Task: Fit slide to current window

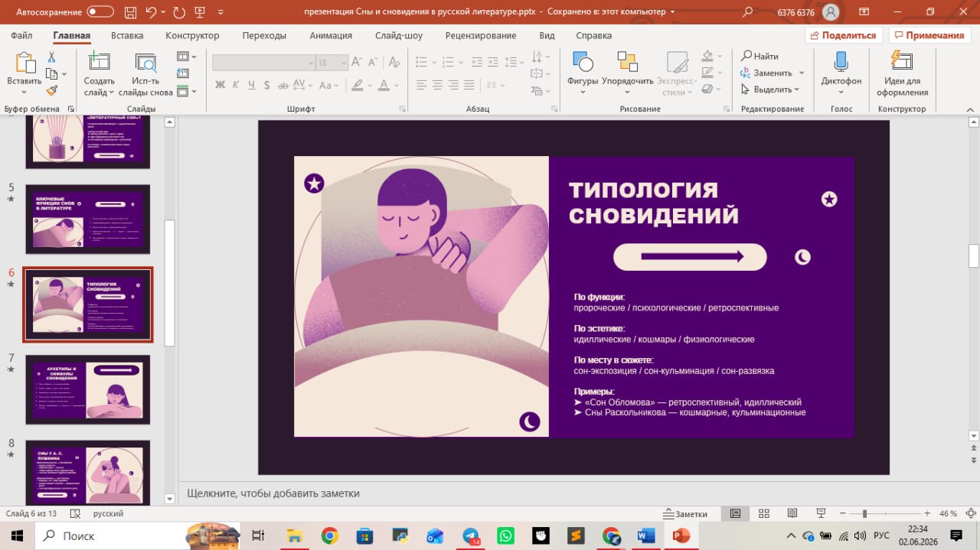Action: pyautogui.click(x=971, y=513)
